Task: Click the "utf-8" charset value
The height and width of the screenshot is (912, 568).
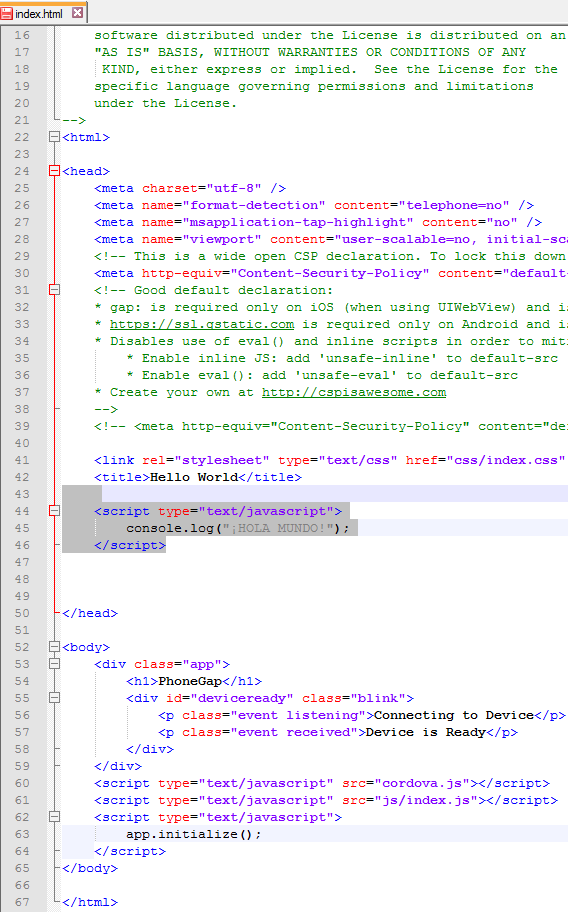Action: [x=234, y=188]
